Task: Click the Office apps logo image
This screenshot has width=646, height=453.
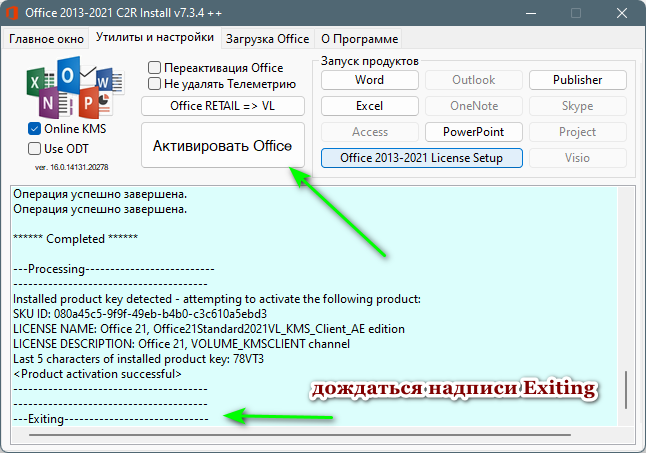Action: coord(75,87)
